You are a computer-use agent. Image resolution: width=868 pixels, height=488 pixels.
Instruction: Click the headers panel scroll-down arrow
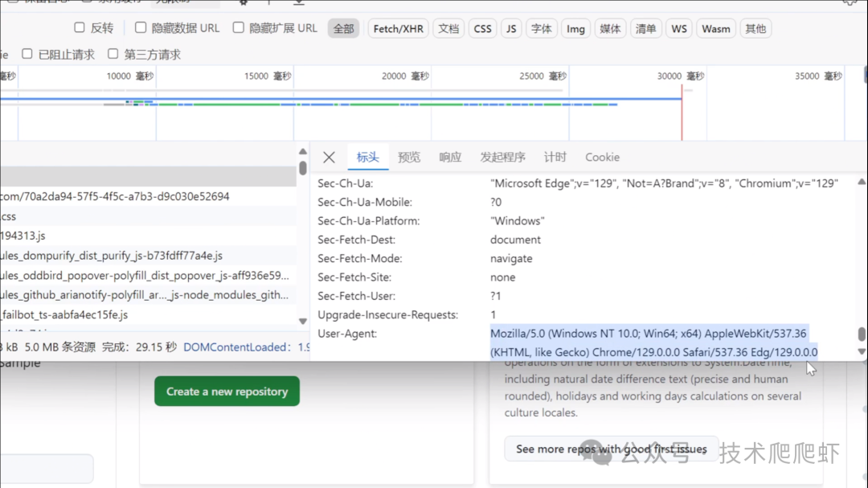(x=862, y=352)
